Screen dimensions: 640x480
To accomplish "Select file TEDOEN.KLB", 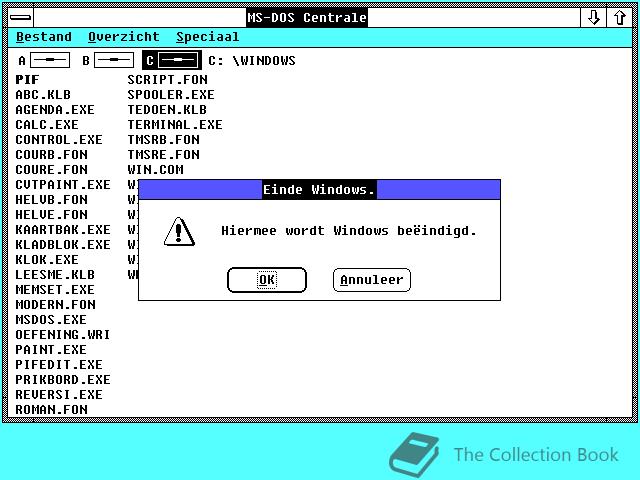I will (167, 110).
